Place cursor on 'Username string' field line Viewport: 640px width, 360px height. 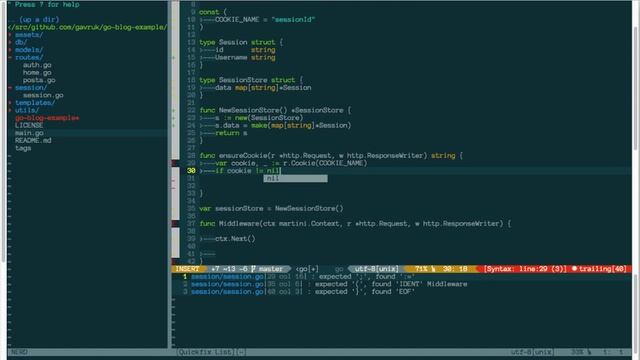237,58
